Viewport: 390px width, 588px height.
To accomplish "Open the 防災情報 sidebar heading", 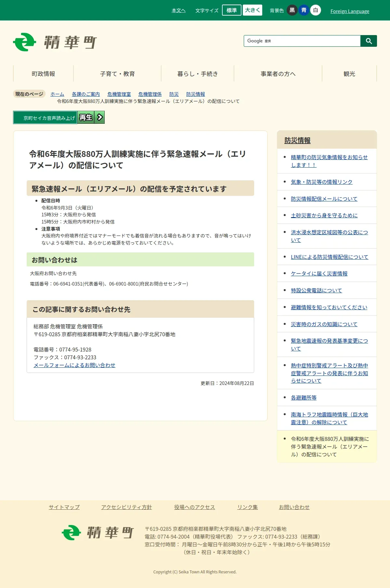I will 297,140.
